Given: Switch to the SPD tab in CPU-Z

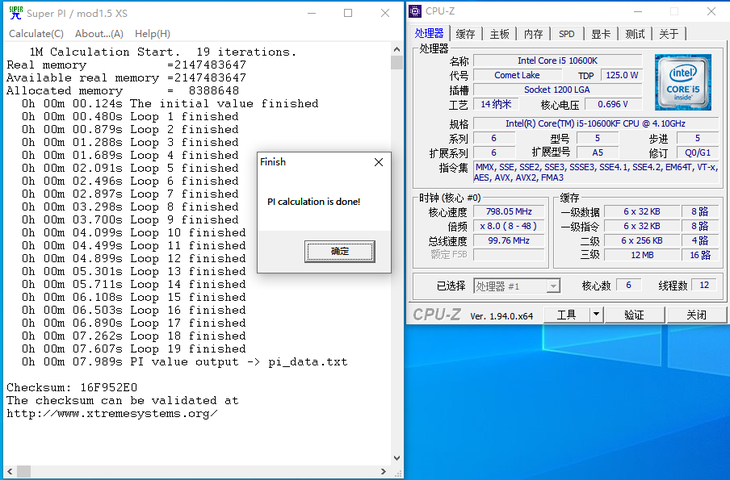Looking at the screenshot, I should [x=567, y=34].
